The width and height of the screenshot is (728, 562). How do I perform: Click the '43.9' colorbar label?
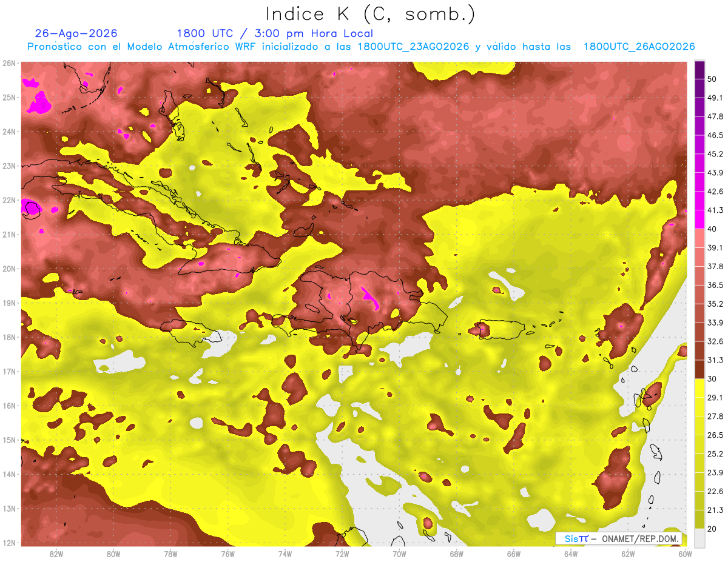pyautogui.click(x=715, y=173)
